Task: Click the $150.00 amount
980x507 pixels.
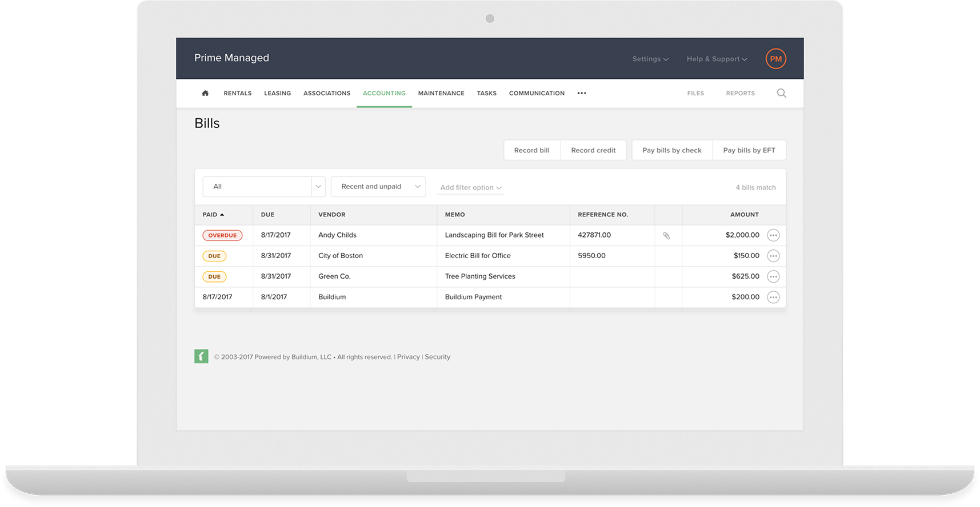Action: click(x=746, y=256)
